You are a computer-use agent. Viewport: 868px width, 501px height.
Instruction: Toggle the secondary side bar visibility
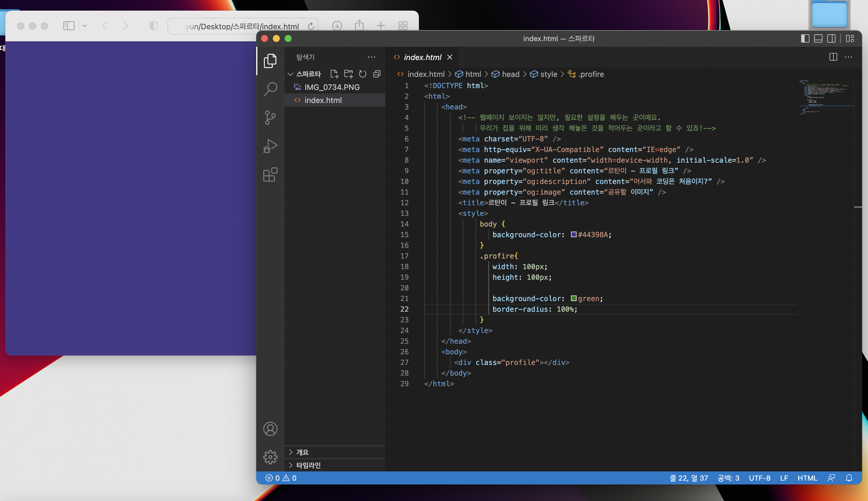[831, 38]
